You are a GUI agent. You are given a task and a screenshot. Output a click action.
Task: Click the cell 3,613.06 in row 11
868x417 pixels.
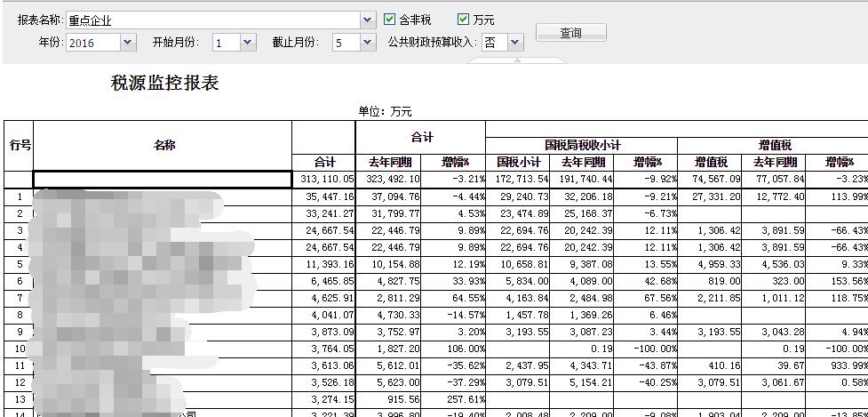324,366
